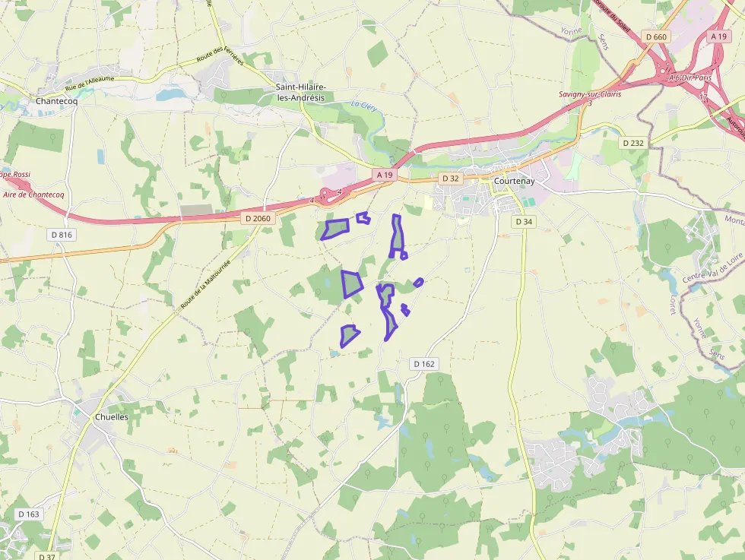Screen dimensions: 745x560
Task: Select the A 19 road shield near junction 4
Action: point(385,175)
